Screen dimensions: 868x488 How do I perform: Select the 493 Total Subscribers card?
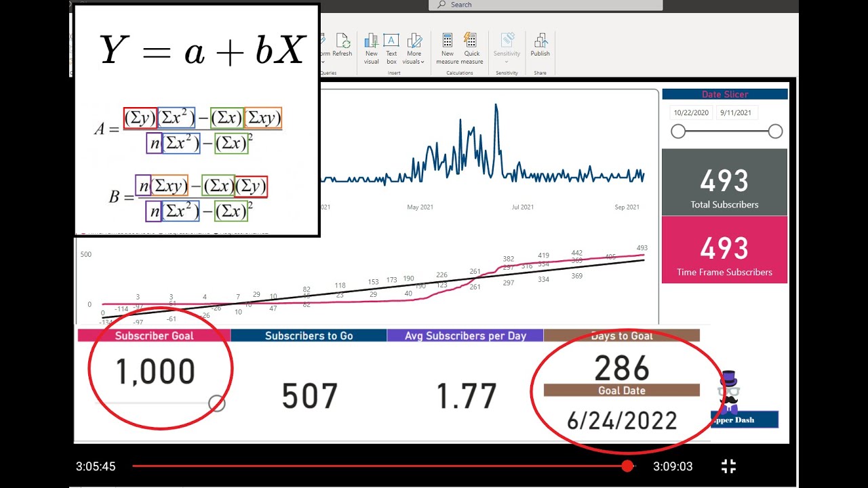[x=724, y=182]
